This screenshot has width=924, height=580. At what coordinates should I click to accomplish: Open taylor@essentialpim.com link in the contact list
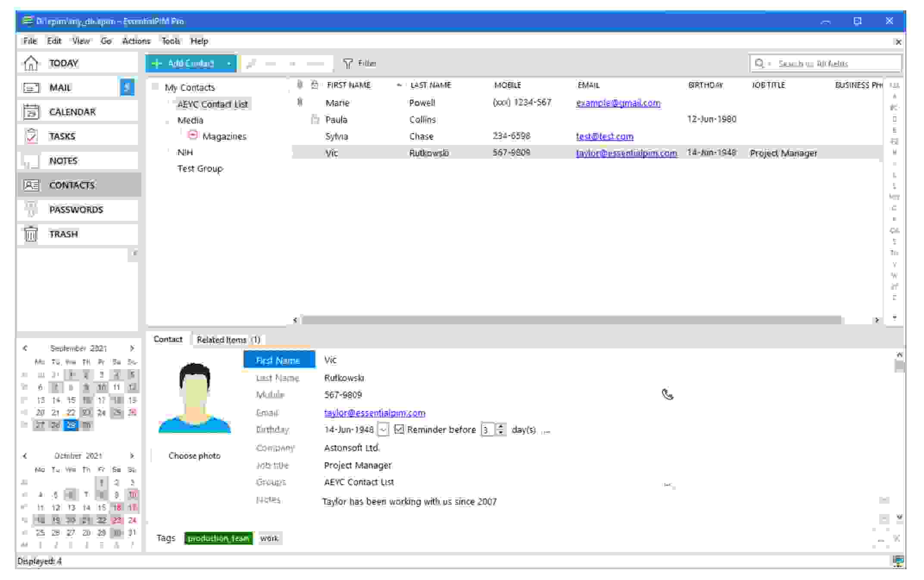point(626,153)
